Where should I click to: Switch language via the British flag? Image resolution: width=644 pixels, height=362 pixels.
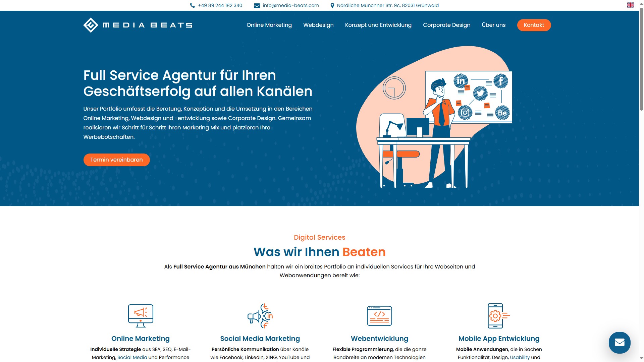pyautogui.click(x=631, y=5)
